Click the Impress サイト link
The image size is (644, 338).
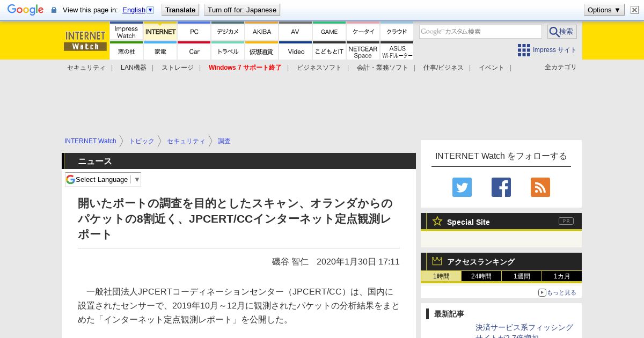click(x=554, y=50)
